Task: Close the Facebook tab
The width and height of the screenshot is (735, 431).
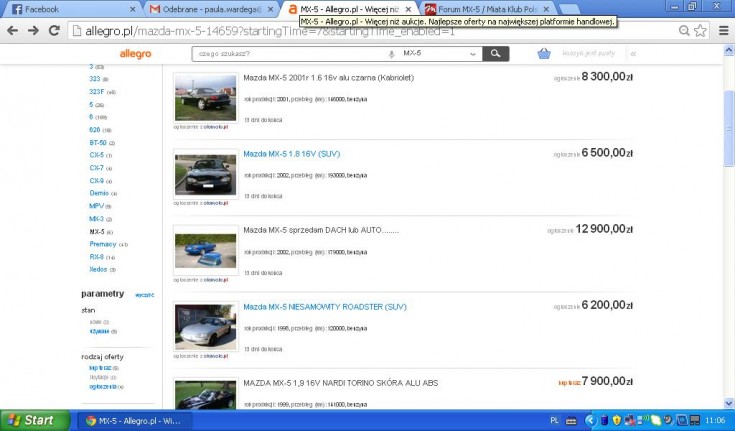Action: pos(132,9)
